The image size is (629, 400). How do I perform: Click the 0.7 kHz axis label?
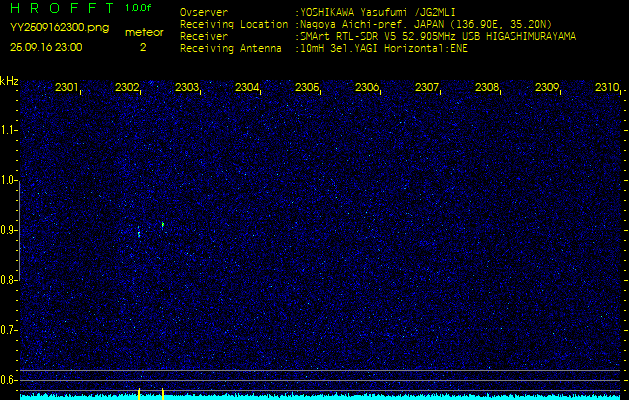coord(8,330)
